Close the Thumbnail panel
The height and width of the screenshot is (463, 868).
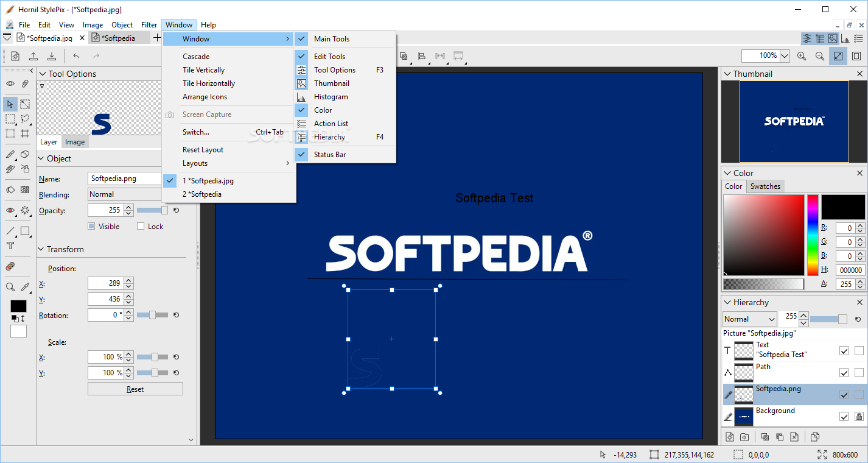(859, 74)
